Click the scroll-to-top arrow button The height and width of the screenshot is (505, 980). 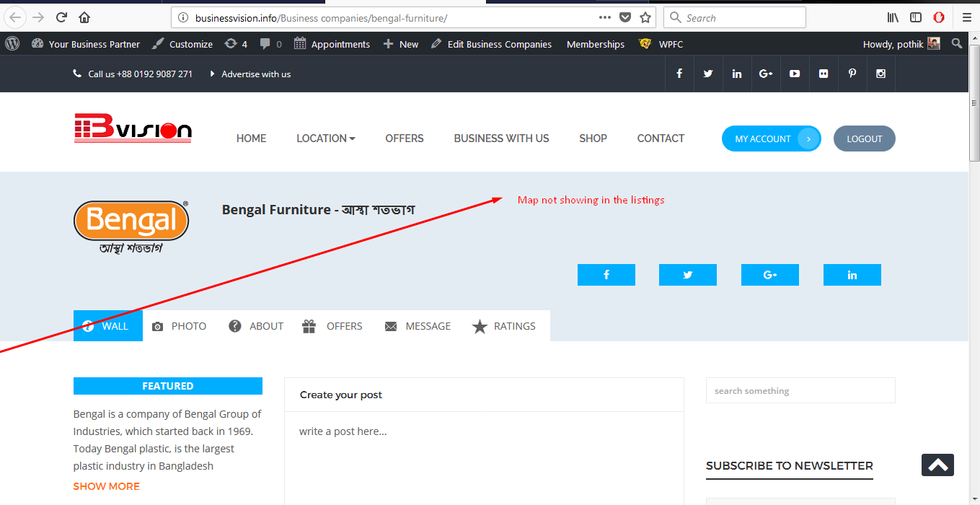(x=937, y=465)
